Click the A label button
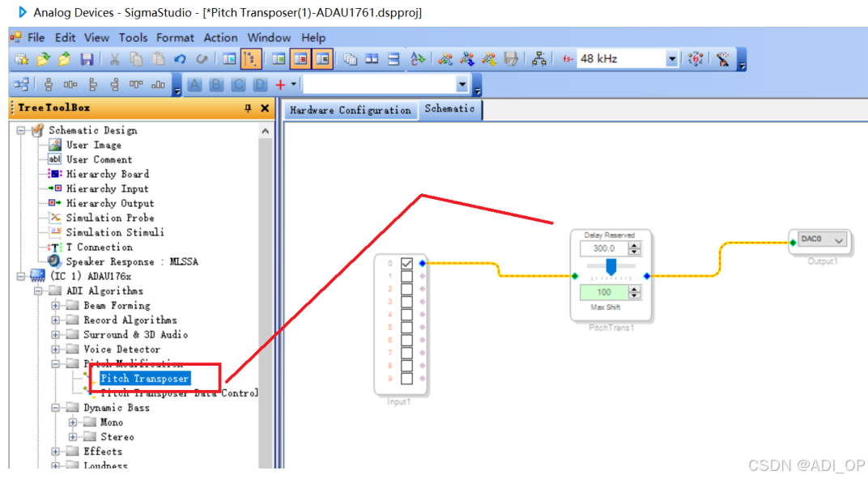 pyautogui.click(x=194, y=85)
